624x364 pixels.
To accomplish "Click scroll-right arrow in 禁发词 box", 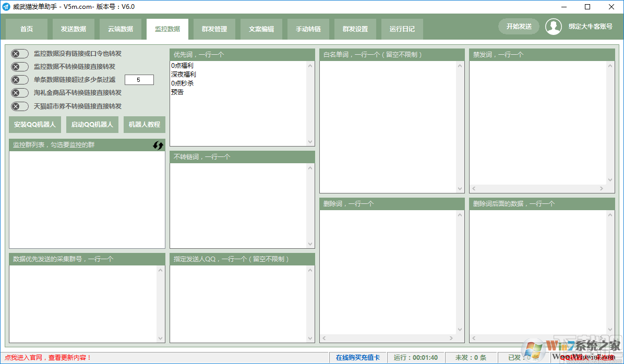I will tap(602, 189).
